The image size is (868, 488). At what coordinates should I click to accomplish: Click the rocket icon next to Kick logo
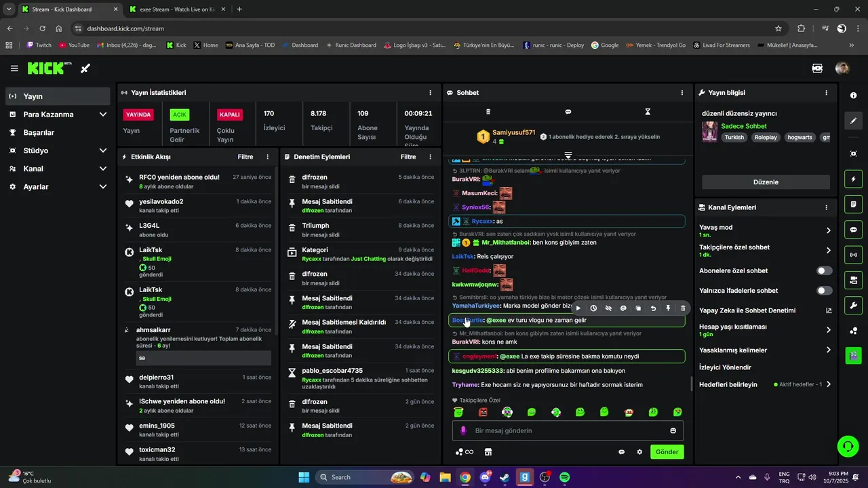point(85,68)
